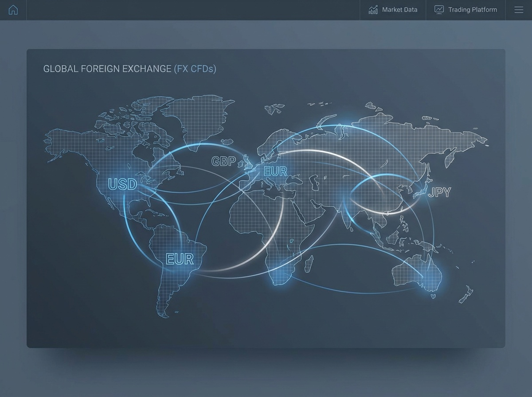Click the Global Foreign Exchange heading
Viewport: 532px width, 397px height.
(107, 69)
